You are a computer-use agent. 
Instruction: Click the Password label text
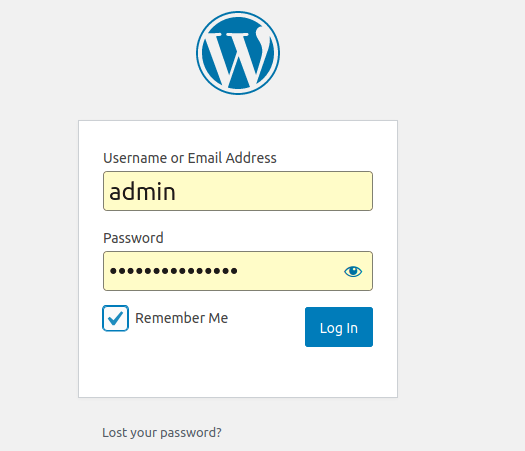click(x=133, y=238)
